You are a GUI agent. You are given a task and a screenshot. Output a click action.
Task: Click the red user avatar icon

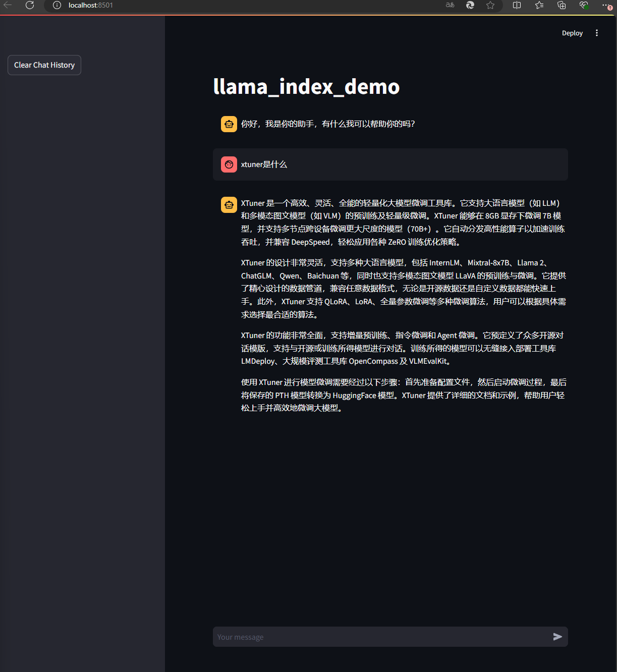click(229, 164)
